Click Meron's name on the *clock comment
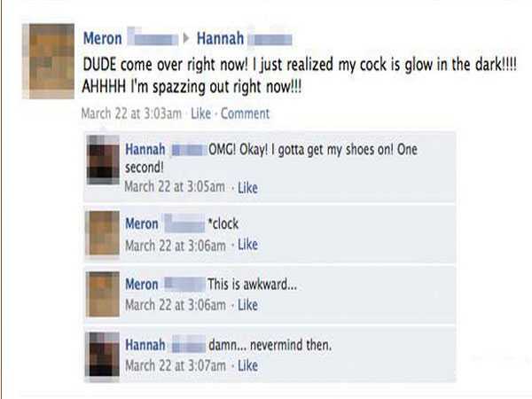 (x=142, y=224)
